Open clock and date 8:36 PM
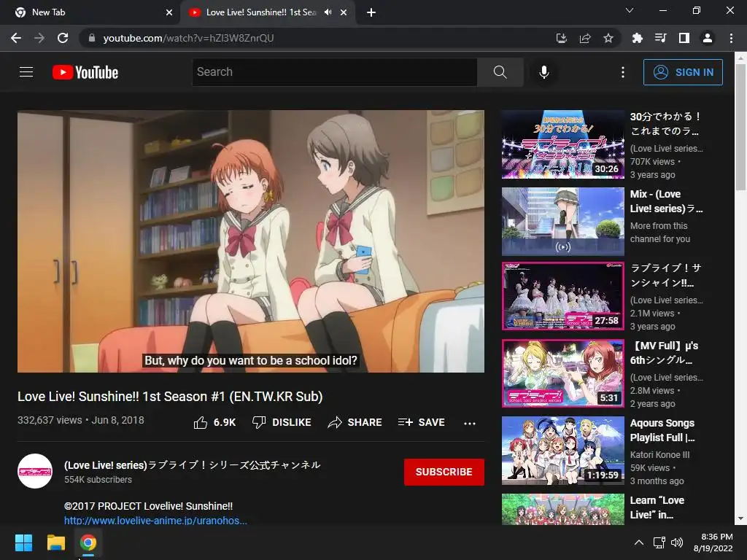 click(713, 542)
